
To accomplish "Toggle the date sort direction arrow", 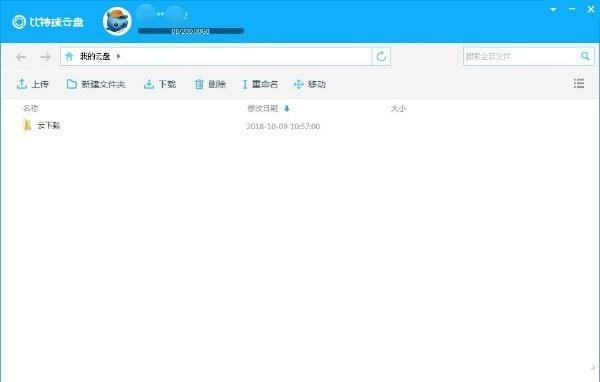I will 287,109.
